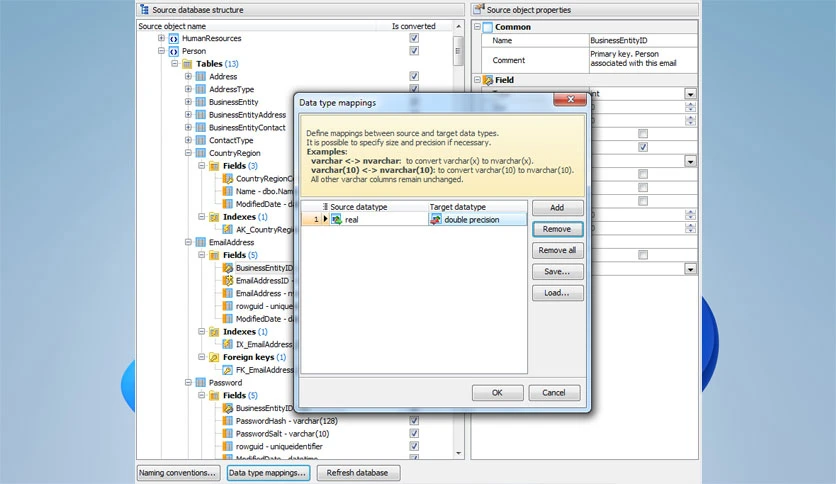
Task: Click the CountryRegion Indexes folder icon
Action: point(214,217)
